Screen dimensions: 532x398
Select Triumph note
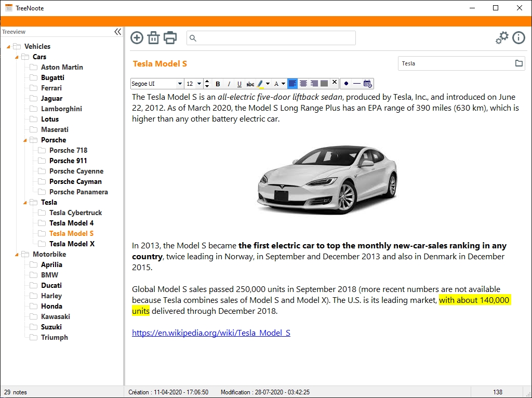pos(54,337)
